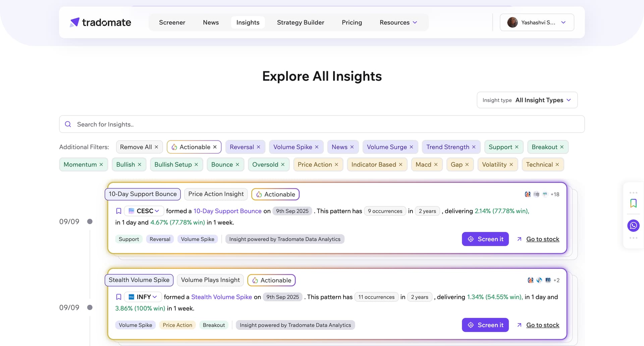This screenshot has height=346, width=644.
Task: Click Remove All filters button
Action: (139, 147)
